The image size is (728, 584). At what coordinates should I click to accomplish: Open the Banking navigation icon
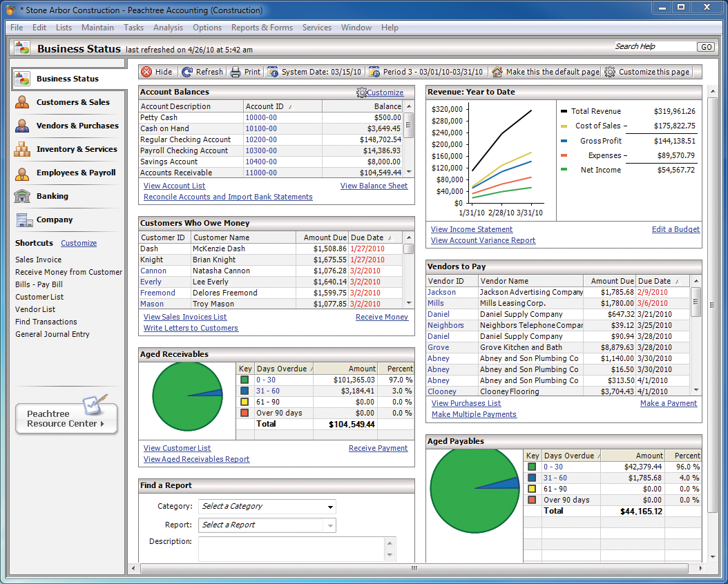23,196
